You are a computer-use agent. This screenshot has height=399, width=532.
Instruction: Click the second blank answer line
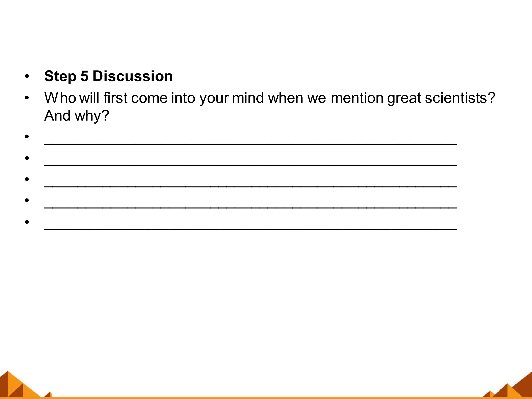click(250, 165)
